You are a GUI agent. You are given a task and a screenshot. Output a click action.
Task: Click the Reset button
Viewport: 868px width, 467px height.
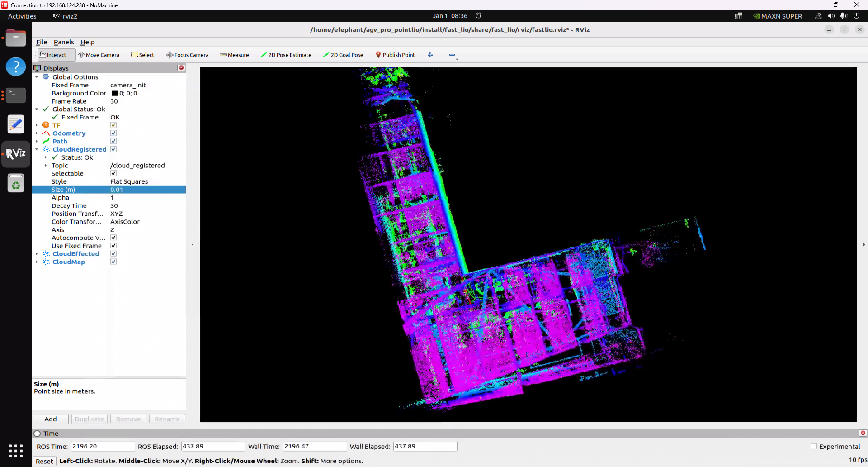44,461
